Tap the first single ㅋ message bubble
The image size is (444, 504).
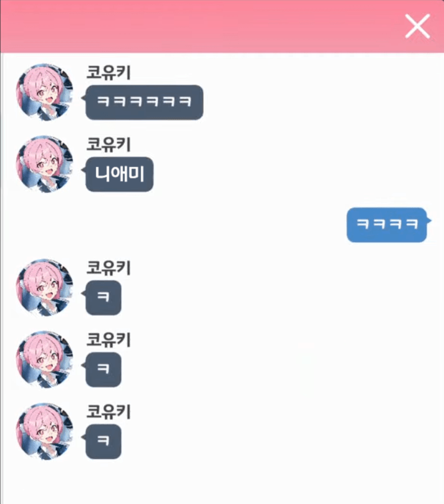click(x=104, y=298)
